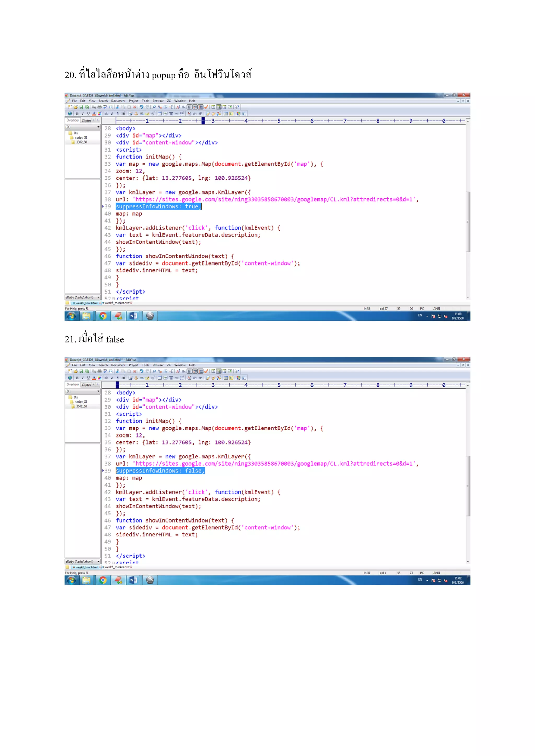
Task: Open color palette icon in step 21 HTML toolbar
Action: (x=100, y=378)
